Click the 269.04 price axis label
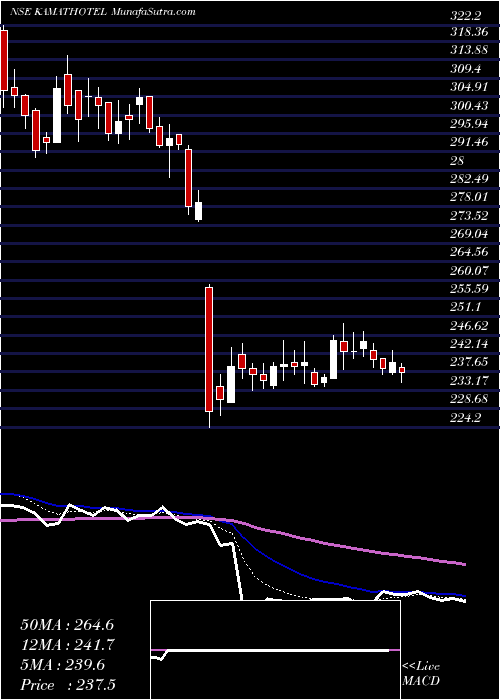 tap(470, 233)
